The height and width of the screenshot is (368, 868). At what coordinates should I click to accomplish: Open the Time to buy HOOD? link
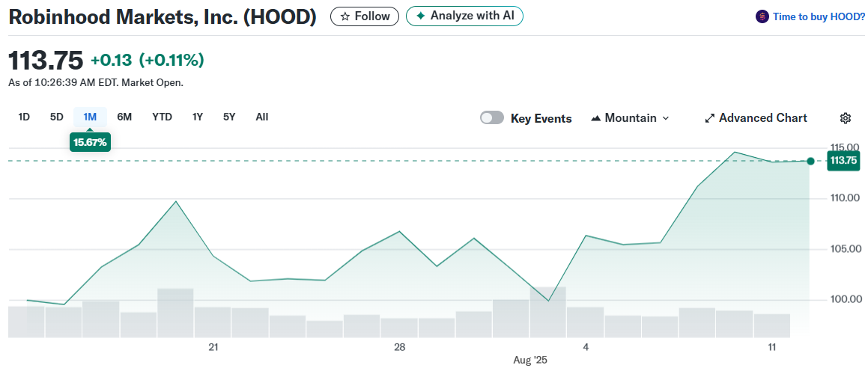pos(818,17)
